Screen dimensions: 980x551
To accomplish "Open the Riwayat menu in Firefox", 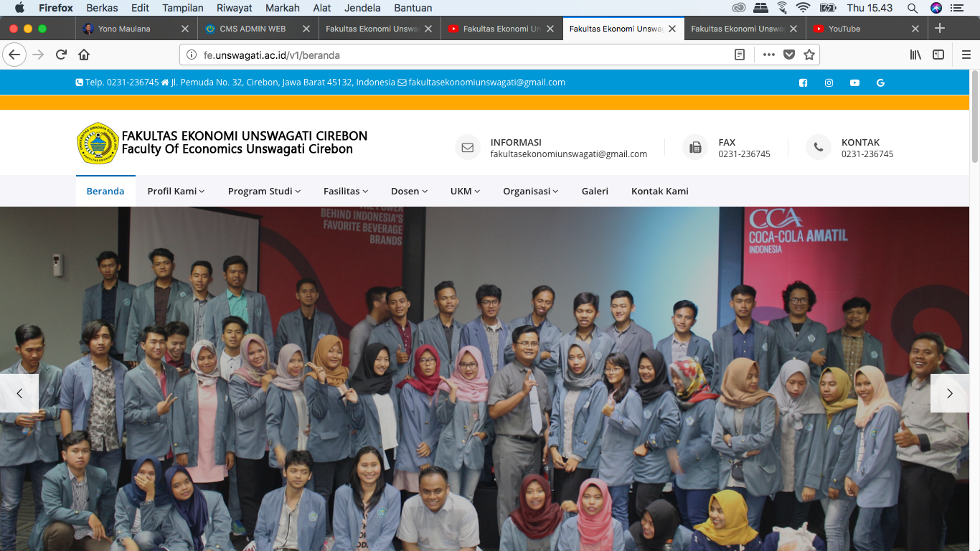I will (235, 8).
